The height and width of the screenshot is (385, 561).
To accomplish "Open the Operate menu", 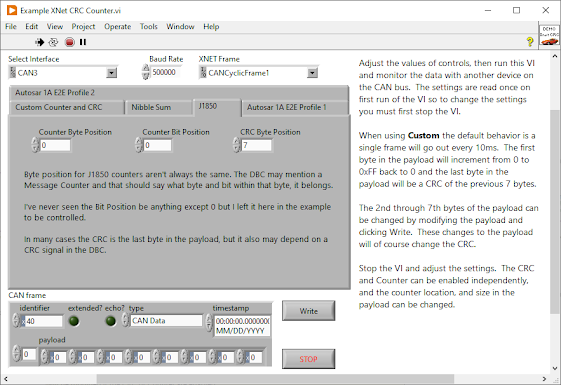I will point(117,26).
